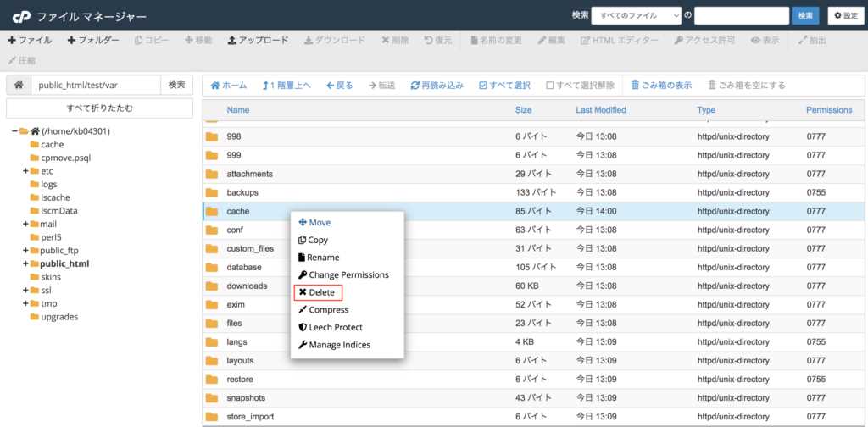The height and width of the screenshot is (427, 868).
Task: Click the upload (アップロード) toolbar icon
Action: point(258,40)
